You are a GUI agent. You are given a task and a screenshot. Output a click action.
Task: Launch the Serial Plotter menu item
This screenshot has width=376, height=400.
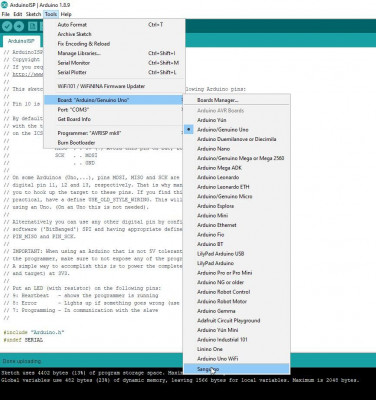(x=114, y=72)
